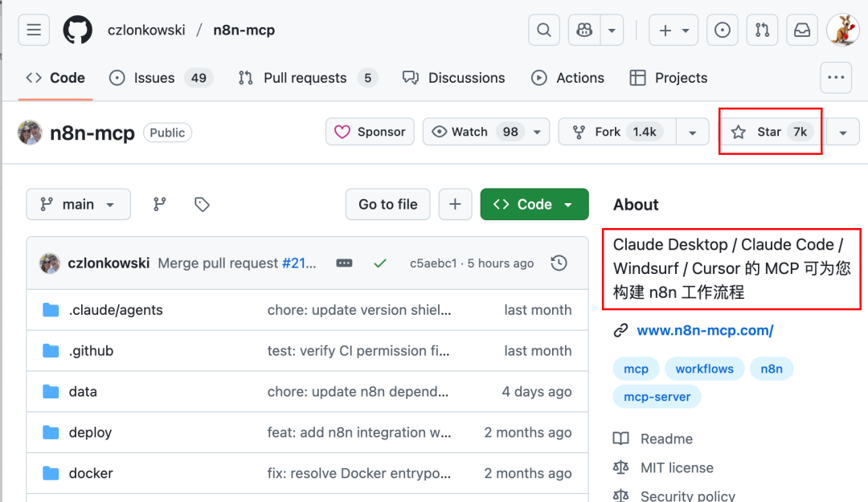The width and height of the screenshot is (868, 502).
Task: Open the hamburger navigation menu
Action: (x=34, y=31)
